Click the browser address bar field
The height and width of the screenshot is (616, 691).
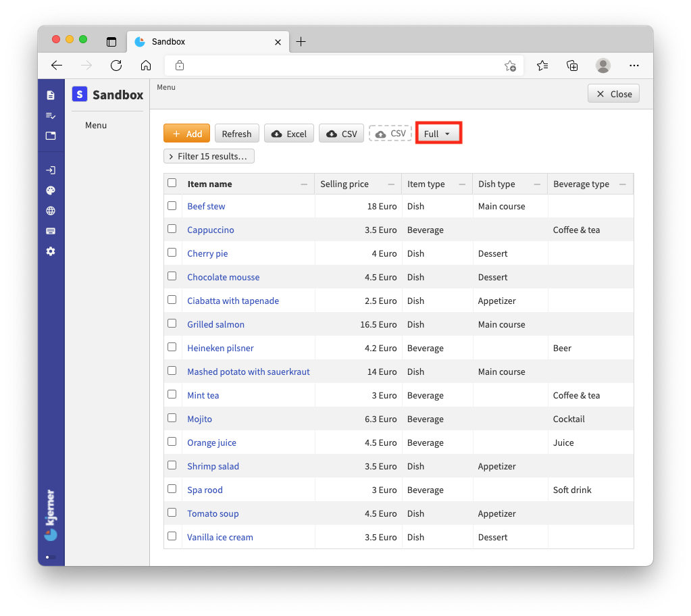coord(344,66)
